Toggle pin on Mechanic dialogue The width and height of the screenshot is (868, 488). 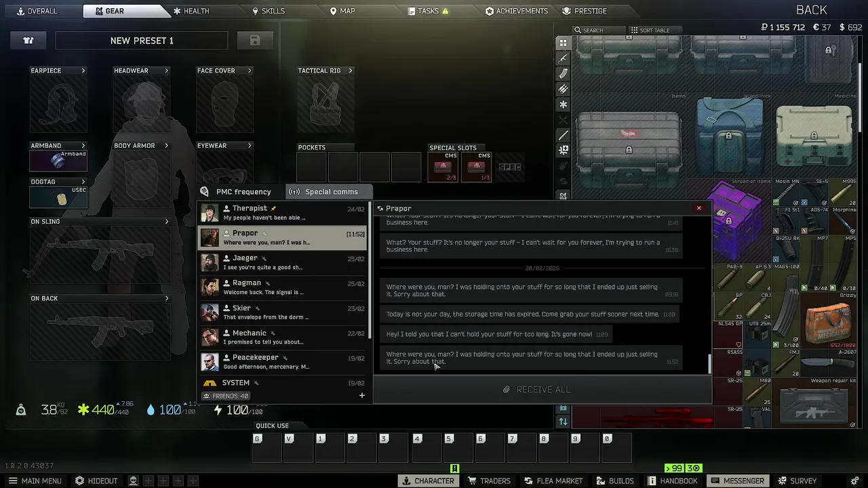coord(273,333)
